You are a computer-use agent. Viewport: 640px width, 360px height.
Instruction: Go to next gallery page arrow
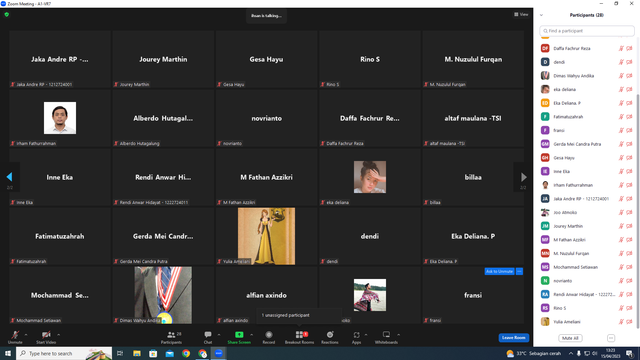(524, 177)
